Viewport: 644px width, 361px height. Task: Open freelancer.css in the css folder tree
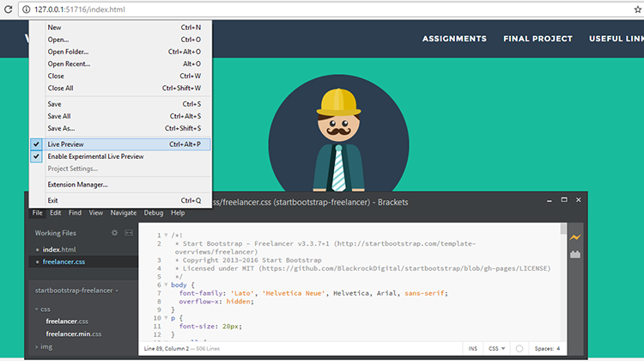coord(67,321)
